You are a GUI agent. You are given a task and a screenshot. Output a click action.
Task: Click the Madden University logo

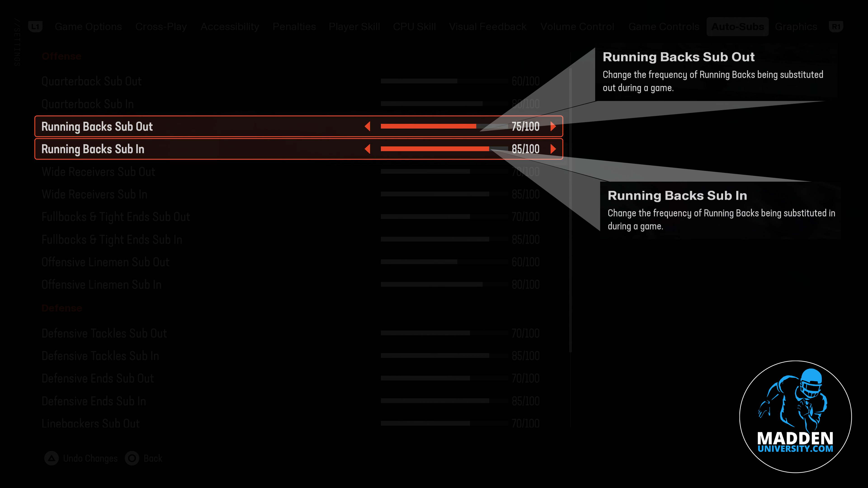click(x=795, y=417)
